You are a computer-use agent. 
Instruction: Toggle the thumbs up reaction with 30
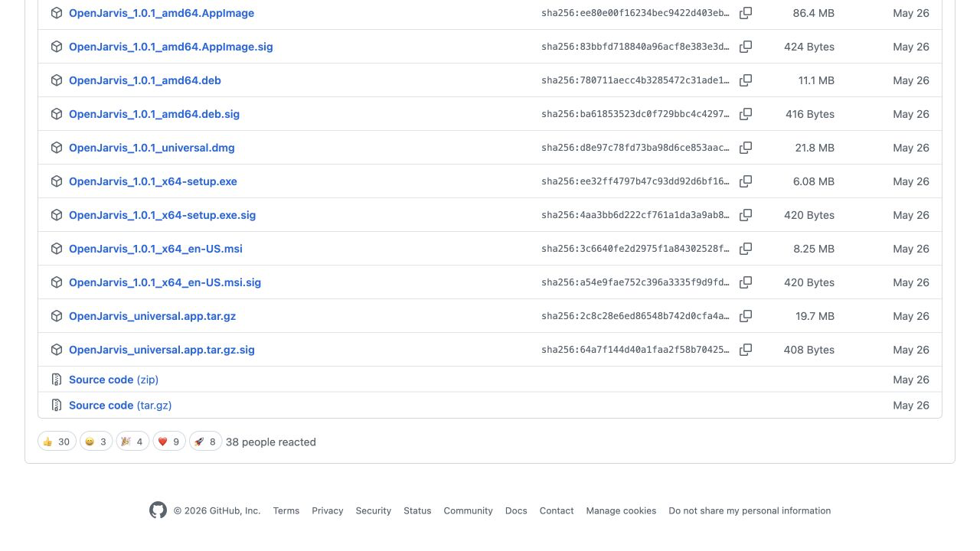pyautogui.click(x=57, y=442)
